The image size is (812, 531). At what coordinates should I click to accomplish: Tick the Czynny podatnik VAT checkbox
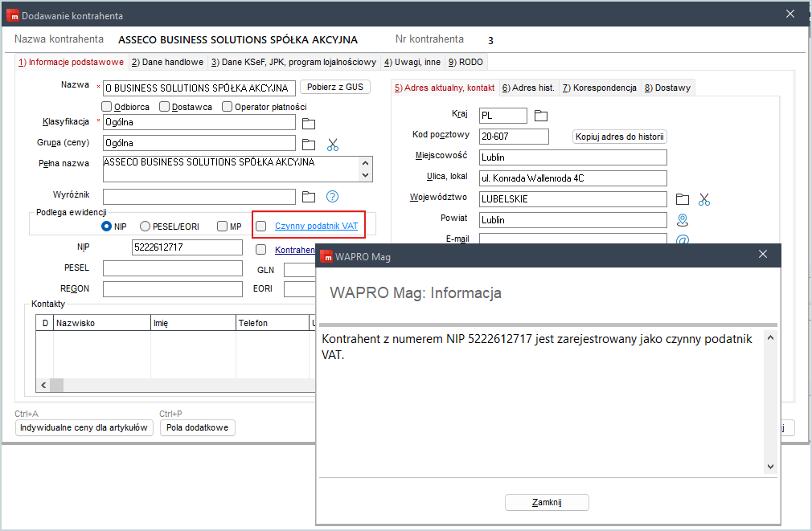pyautogui.click(x=261, y=227)
